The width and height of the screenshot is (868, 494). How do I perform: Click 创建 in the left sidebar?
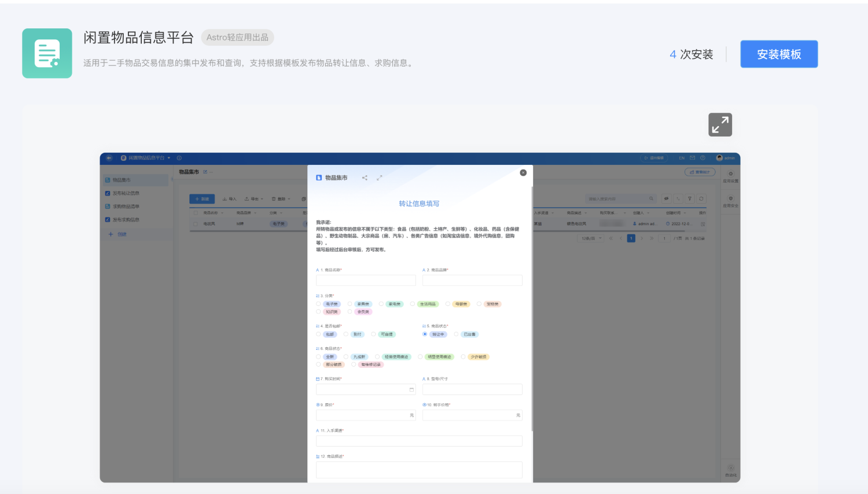117,234
